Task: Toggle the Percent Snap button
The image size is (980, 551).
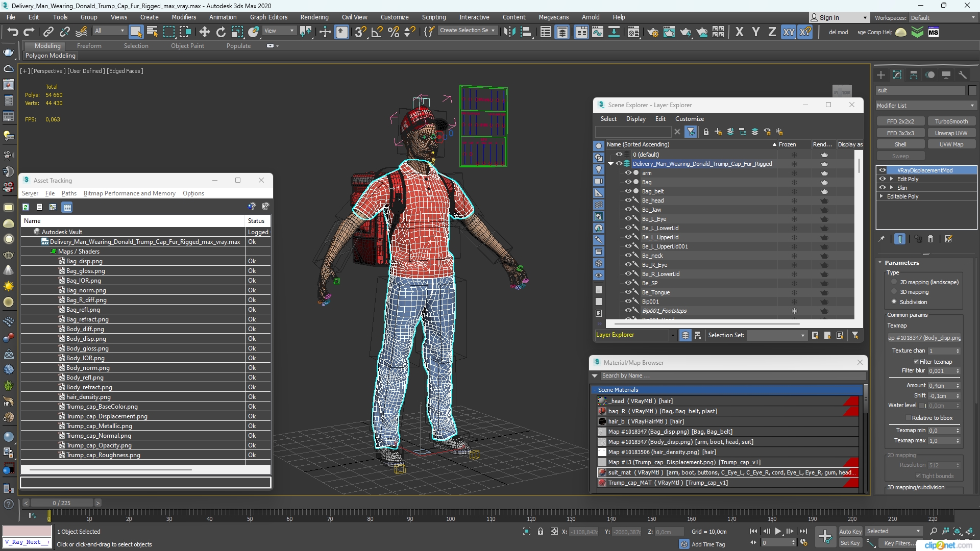Action: click(x=393, y=32)
